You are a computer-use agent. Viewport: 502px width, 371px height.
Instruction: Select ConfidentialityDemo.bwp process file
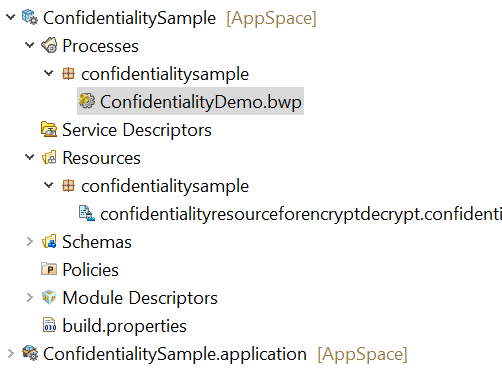click(x=190, y=101)
